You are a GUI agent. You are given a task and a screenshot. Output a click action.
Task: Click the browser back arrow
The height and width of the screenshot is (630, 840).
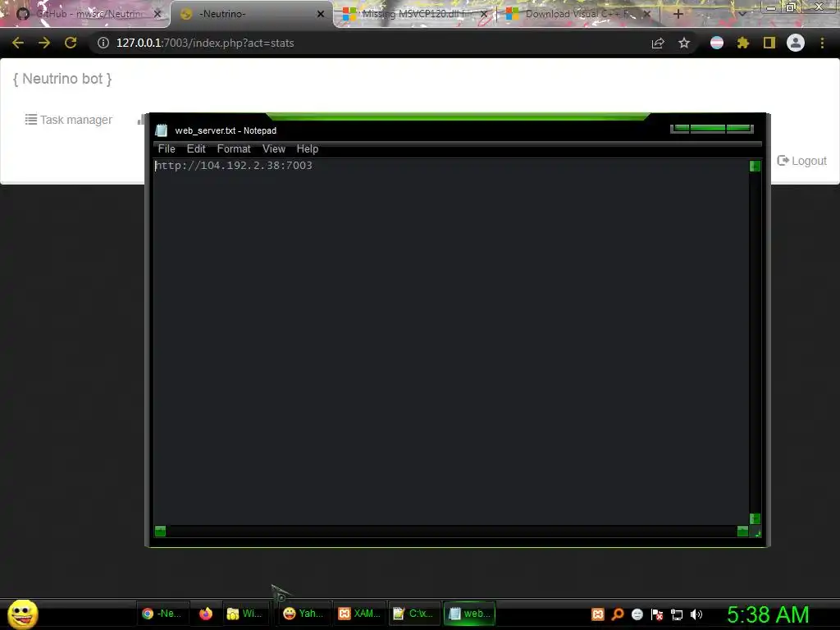point(18,43)
